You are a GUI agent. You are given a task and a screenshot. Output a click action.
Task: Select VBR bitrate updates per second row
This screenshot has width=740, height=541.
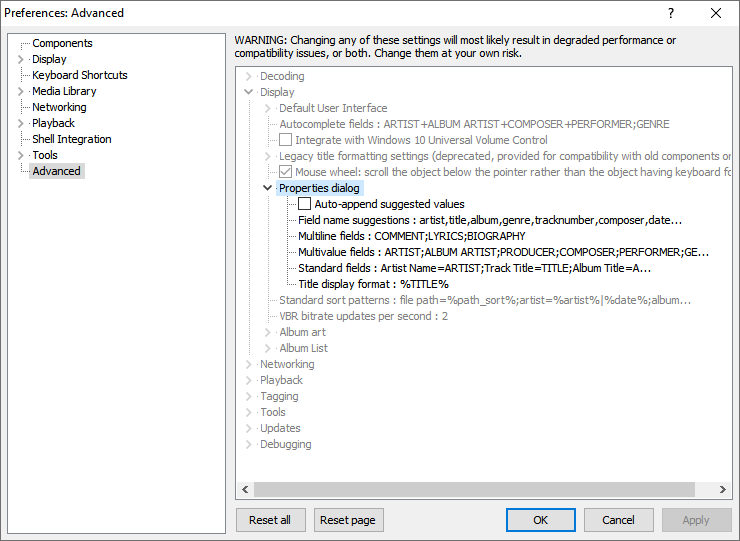[363, 316]
